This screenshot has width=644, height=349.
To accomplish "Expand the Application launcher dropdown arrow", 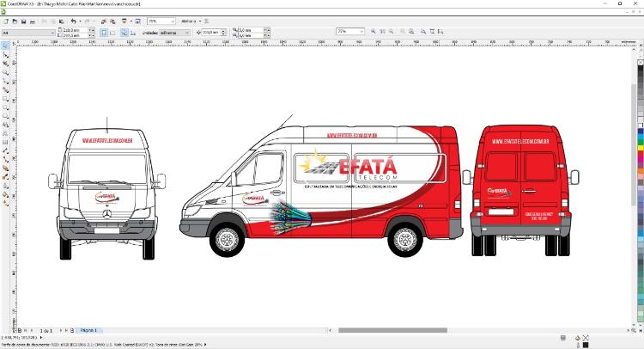I will [x=131, y=21].
